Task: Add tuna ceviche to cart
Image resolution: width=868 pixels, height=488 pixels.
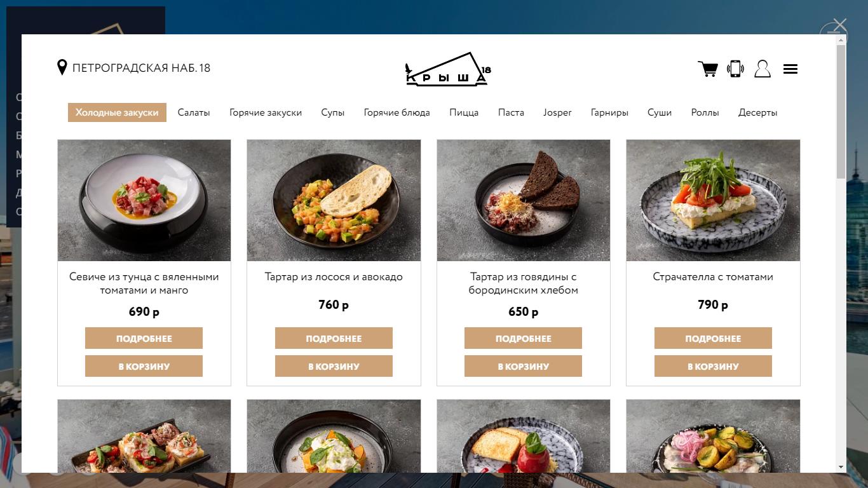Action: [144, 366]
